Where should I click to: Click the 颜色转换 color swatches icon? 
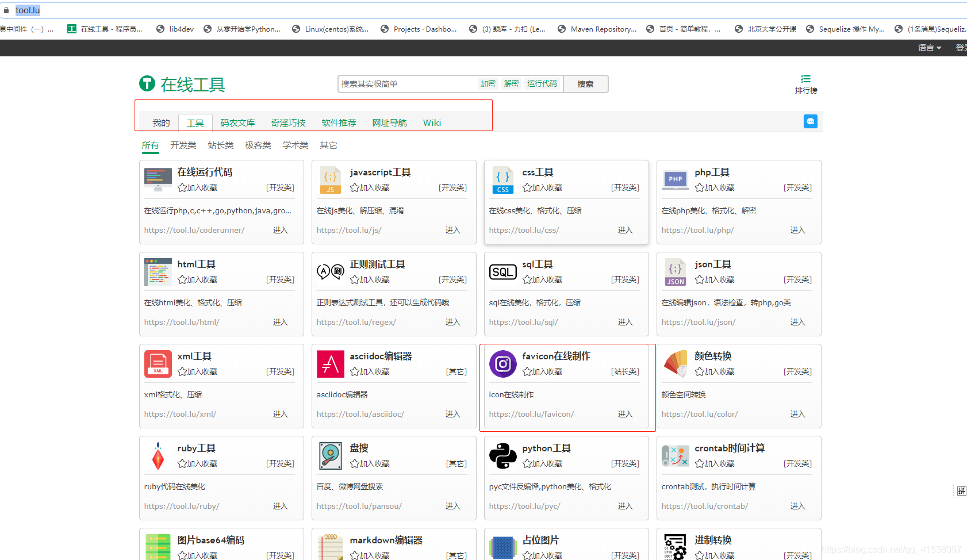pos(676,364)
